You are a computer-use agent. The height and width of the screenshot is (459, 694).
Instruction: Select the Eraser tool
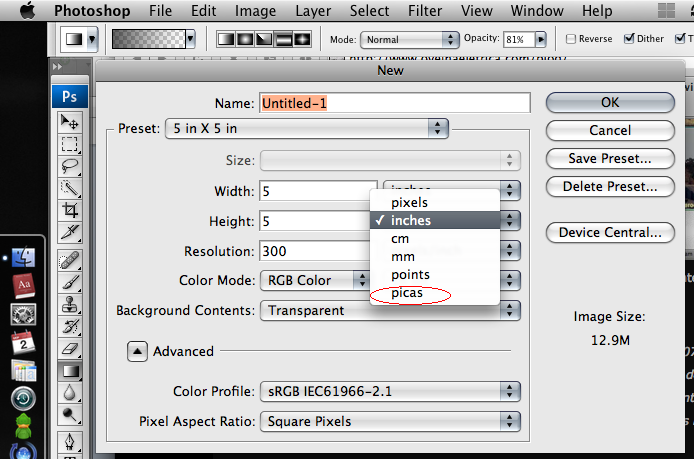[69, 349]
